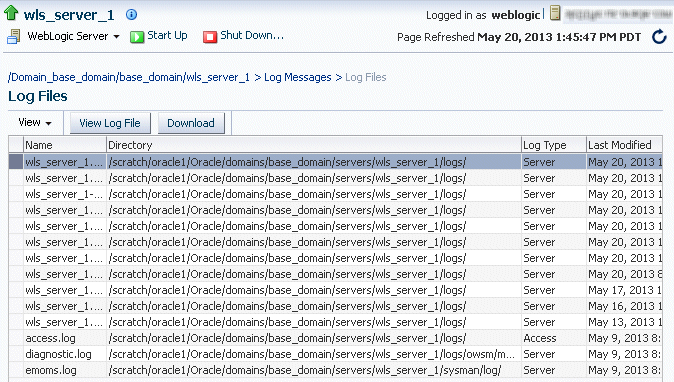Click the May 13, 2013 date cell
The image size is (674, 382).
point(625,322)
